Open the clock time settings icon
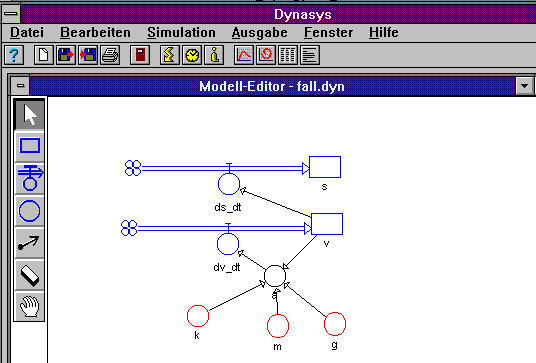 [x=192, y=55]
